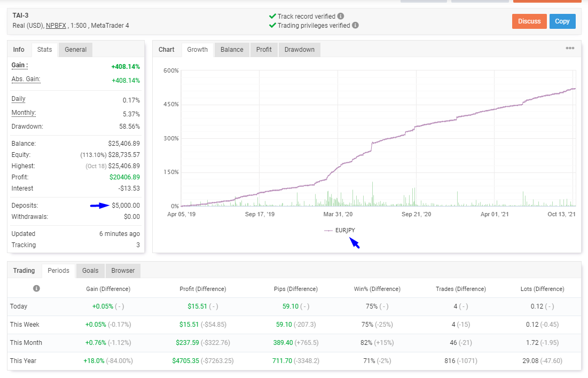Switch to the Profit chart tab
This screenshot has width=588, height=378.
click(264, 50)
